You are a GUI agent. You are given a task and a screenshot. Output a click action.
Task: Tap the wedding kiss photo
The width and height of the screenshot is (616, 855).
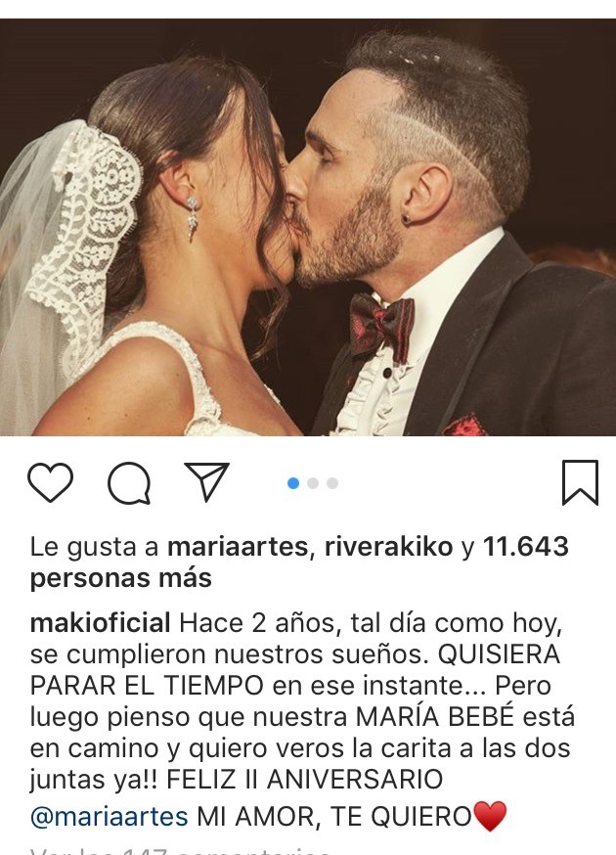point(308,227)
